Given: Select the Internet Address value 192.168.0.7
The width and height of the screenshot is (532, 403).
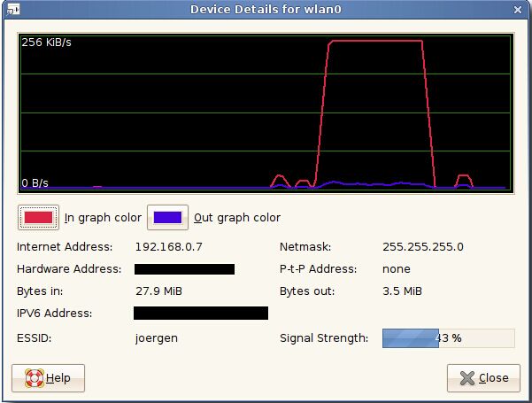Looking at the screenshot, I should point(168,247).
